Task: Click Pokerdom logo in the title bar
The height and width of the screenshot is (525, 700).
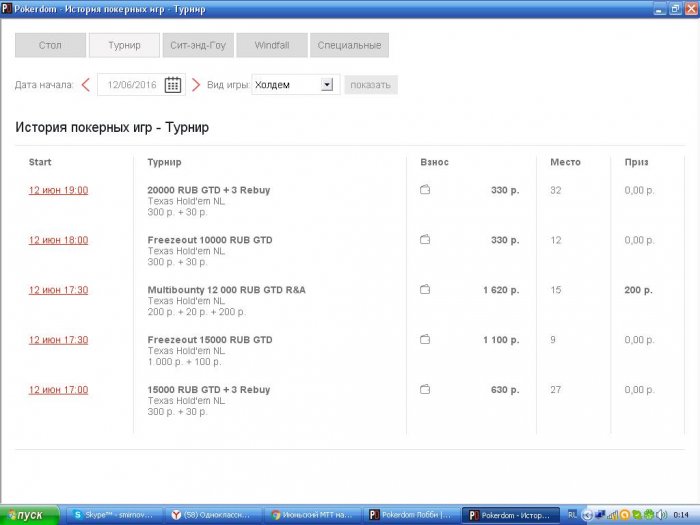Action: 6,8
